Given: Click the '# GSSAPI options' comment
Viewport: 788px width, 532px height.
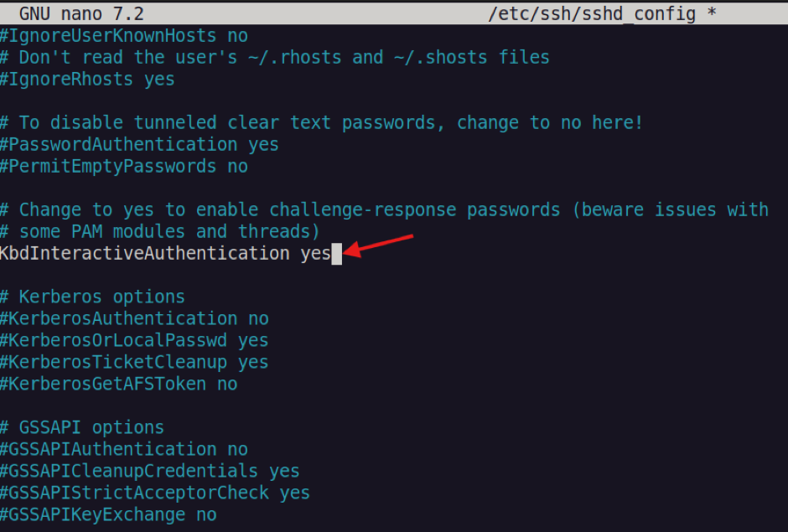Looking at the screenshot, I should point(82,428).
